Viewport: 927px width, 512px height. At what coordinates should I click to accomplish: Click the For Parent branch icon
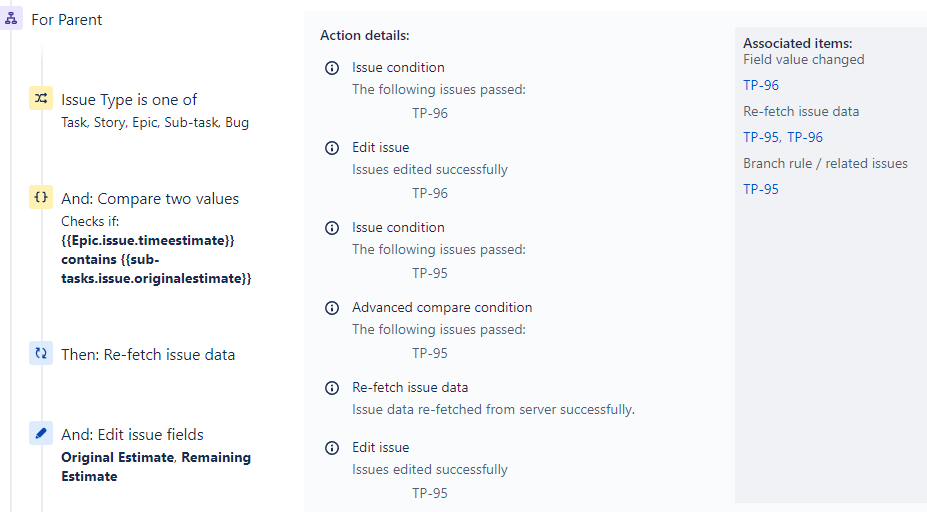pos(11,19)
